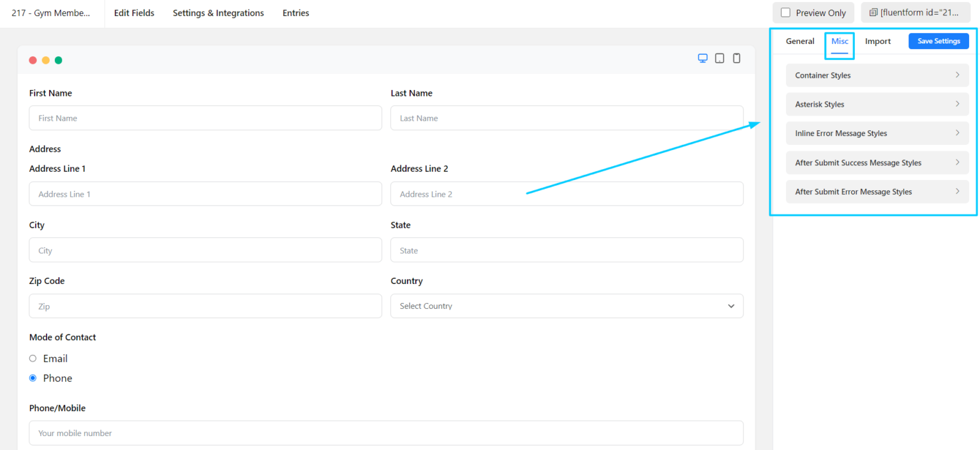Select the Phone radio button

click(33, 379)
